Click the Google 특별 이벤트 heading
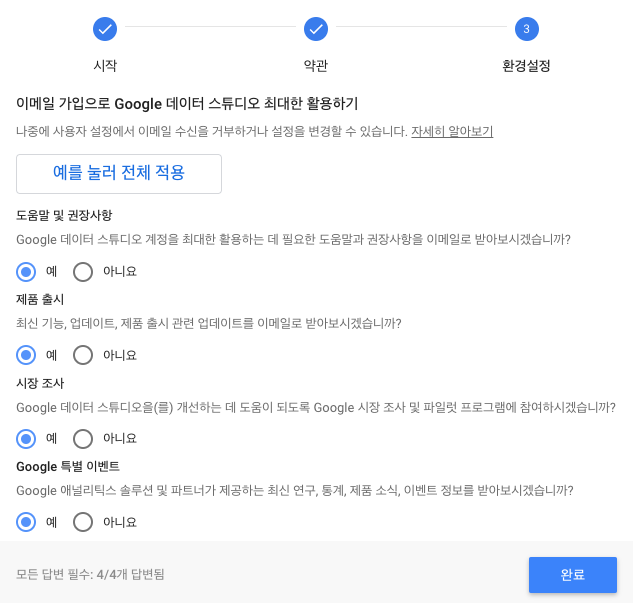This screenshot has width=633, height=603. coord(68,467)
